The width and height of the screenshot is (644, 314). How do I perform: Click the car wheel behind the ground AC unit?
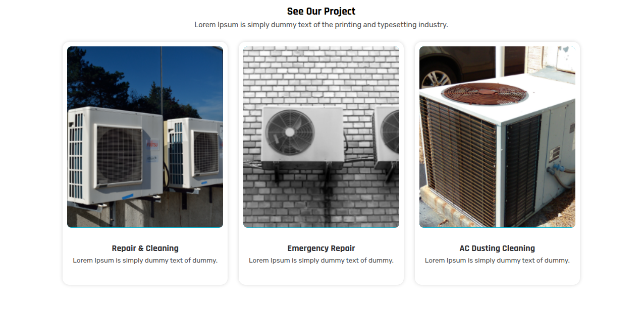point(436,77)
